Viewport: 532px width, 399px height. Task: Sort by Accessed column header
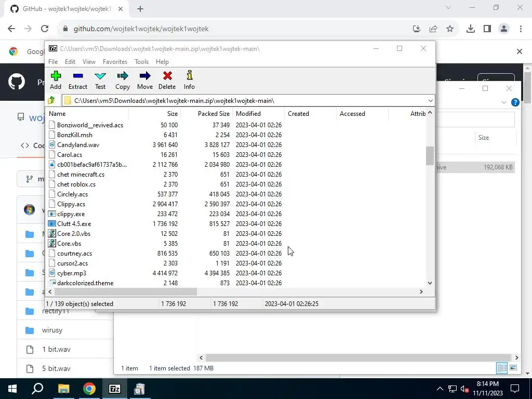(362, 114)
